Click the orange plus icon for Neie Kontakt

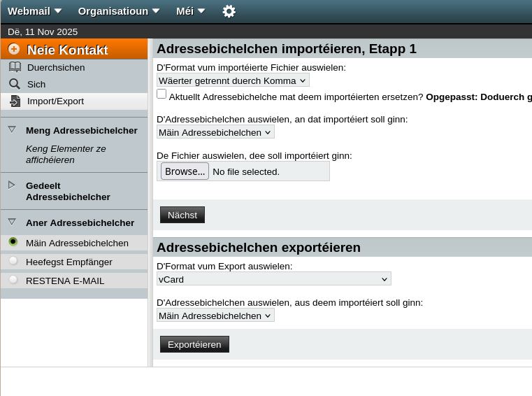13,49
